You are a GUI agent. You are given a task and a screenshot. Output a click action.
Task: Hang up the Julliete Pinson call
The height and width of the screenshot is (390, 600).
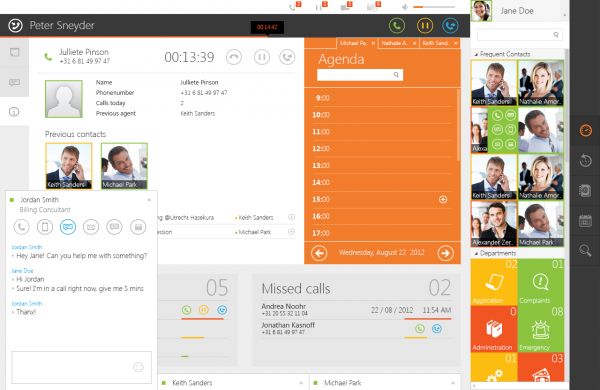[234, 57]
